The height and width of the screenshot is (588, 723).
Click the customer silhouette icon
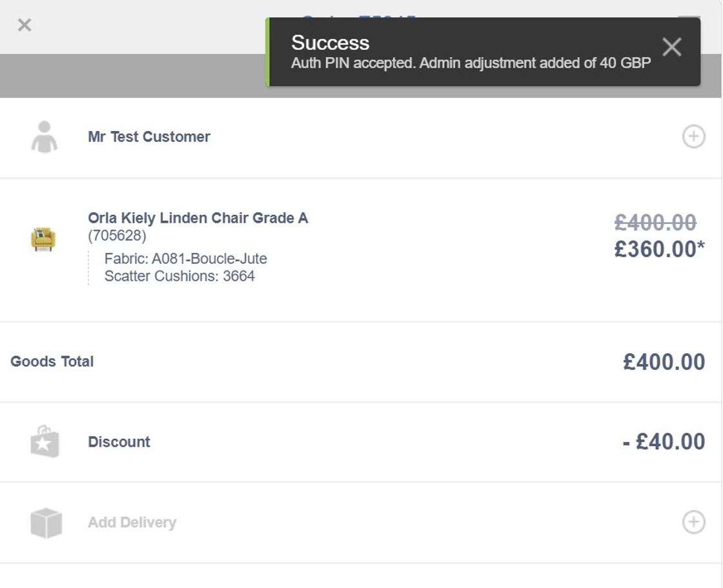[x=44, y=137]
